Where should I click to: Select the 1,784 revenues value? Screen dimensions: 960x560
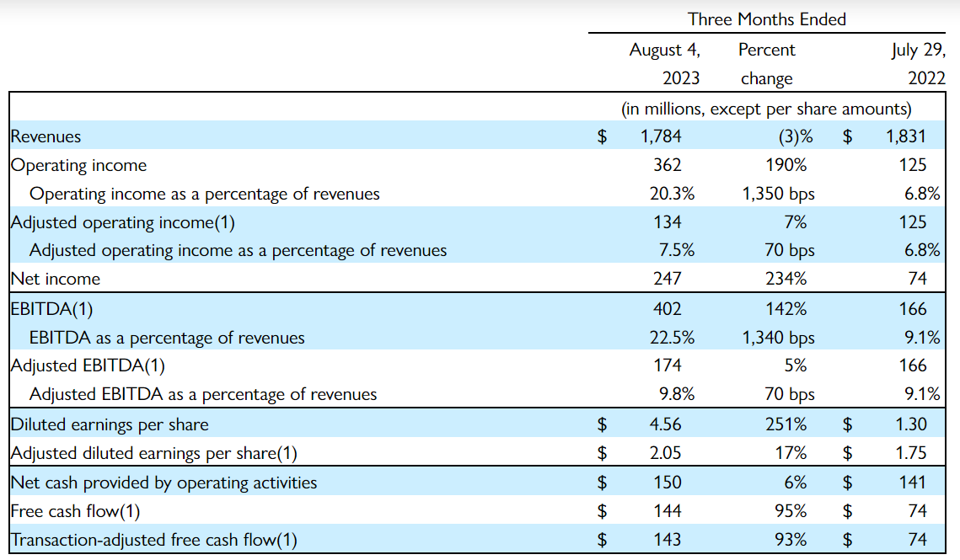[661, 136]
